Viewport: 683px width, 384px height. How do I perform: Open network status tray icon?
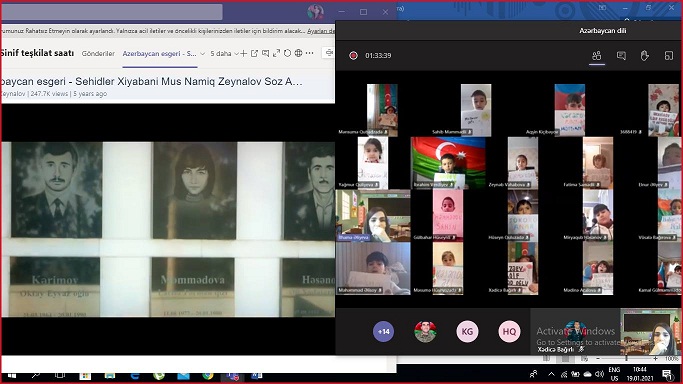coord(564,374)
